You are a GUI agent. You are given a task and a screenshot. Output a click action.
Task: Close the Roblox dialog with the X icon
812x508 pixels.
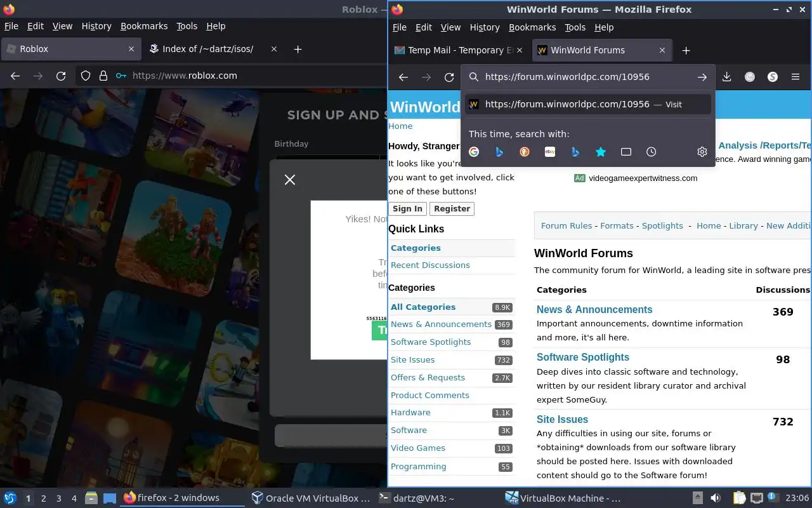tap(290, 180)
